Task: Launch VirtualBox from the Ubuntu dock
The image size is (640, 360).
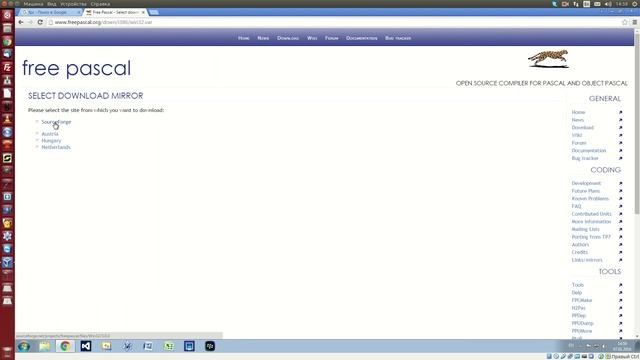Action: [x=7, y=262]
